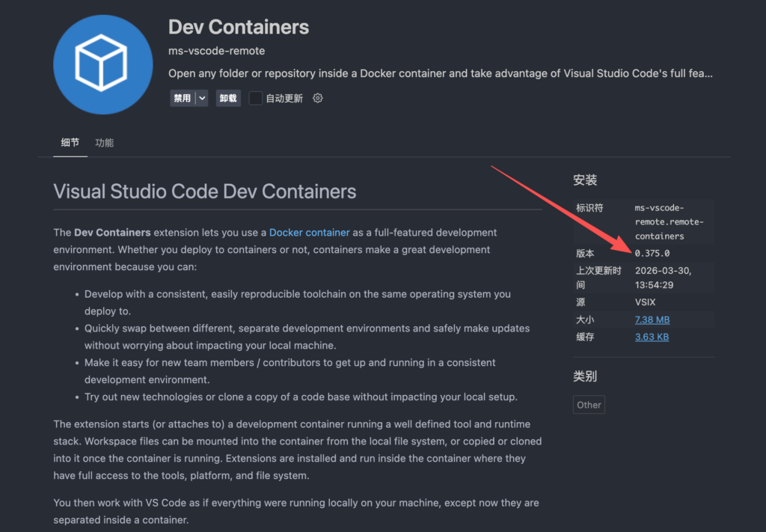Toggle the 自动更新 checkbox

click(256, 98)
